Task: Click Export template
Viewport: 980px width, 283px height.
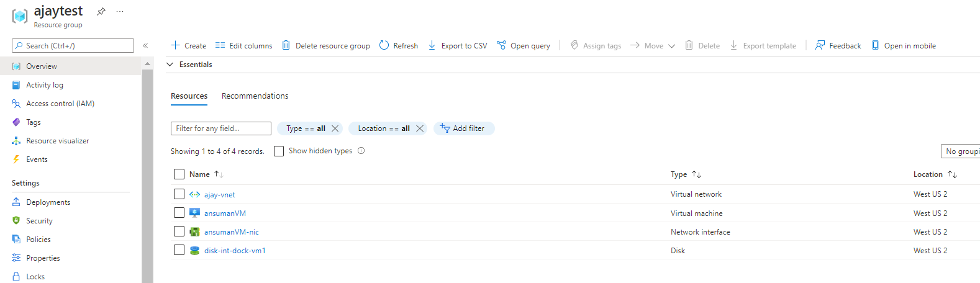Action: (x=763, y=45)
